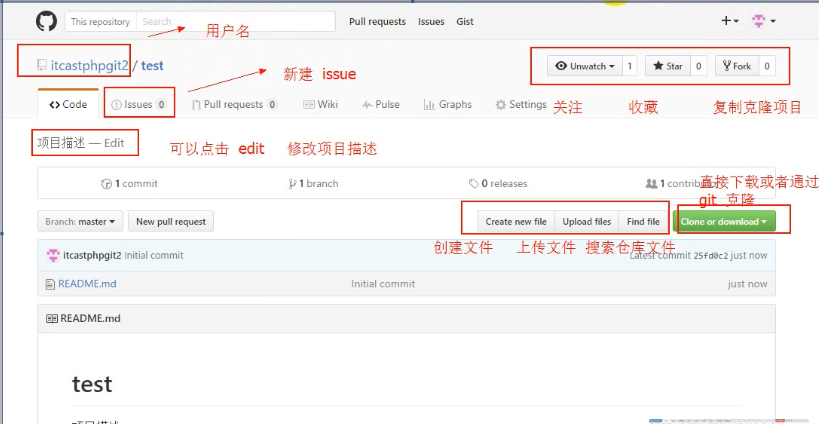Click Find file button

click(x=643, y=221)
